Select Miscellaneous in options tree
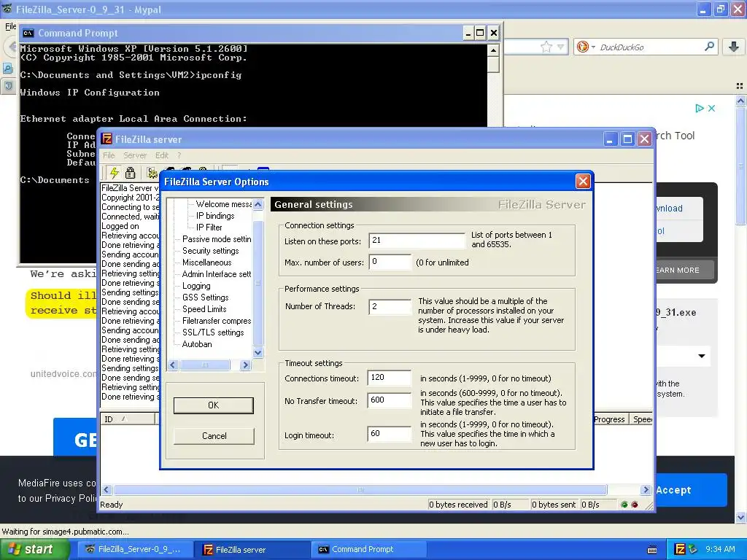747x560 pixels. pos(206,262)
